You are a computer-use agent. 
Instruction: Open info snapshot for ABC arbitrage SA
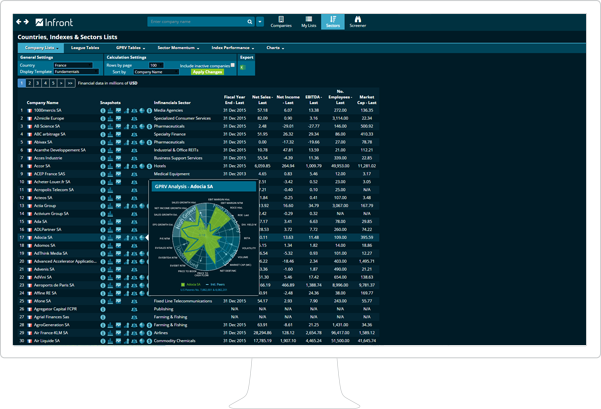coord(103,134)
